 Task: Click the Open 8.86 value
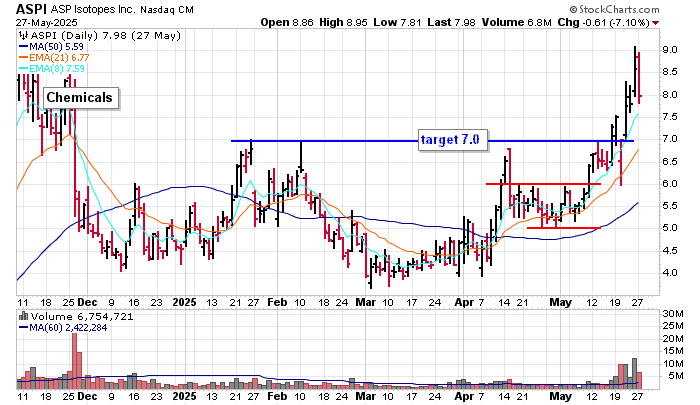[287, 22]
